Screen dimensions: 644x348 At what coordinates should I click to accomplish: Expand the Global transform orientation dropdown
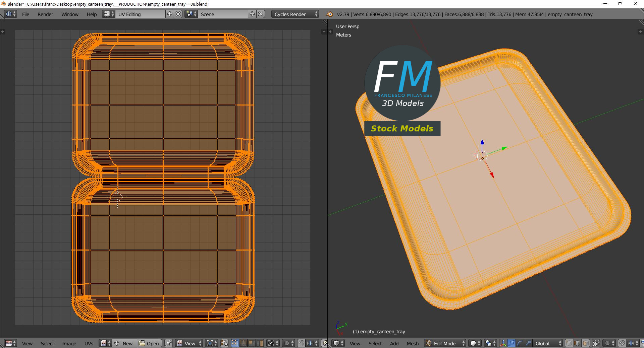548,343
